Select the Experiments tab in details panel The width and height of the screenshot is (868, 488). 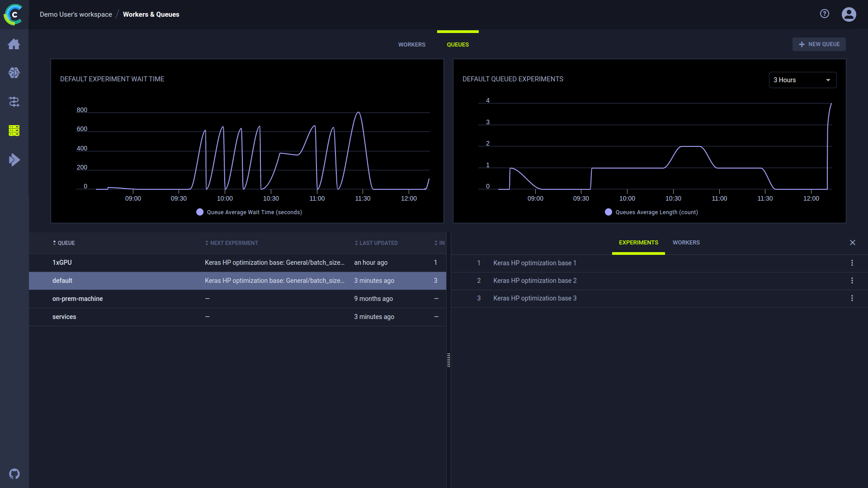638,243
